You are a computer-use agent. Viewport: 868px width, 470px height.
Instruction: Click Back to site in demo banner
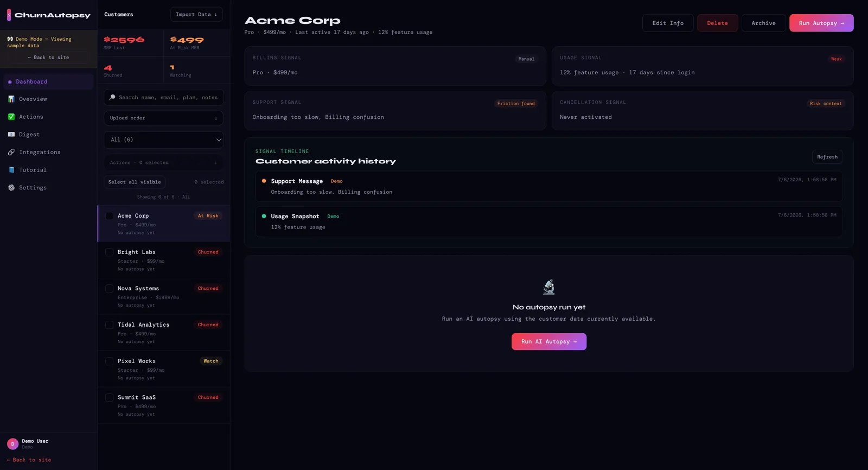pos(49,58)
